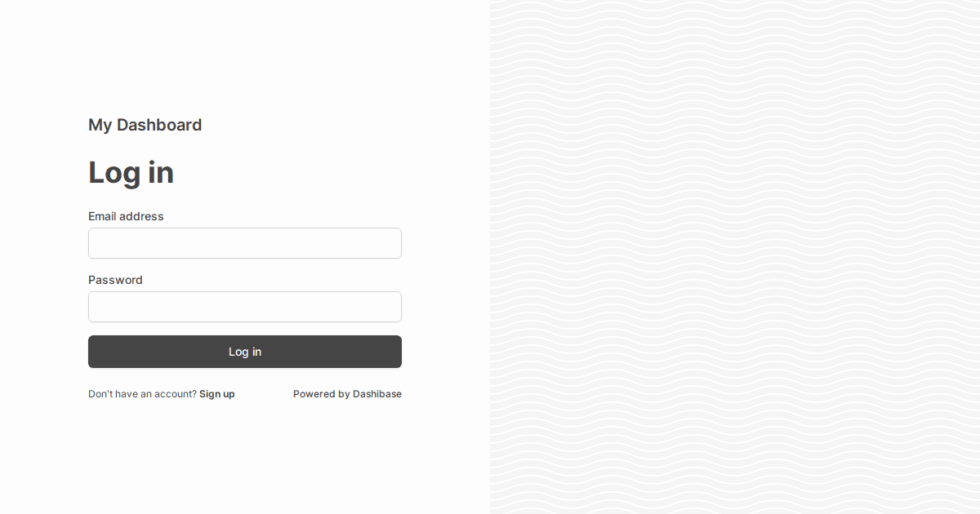Submit the form with the Log in button
This screenshot has width=980, height=514.
(245, 352)
